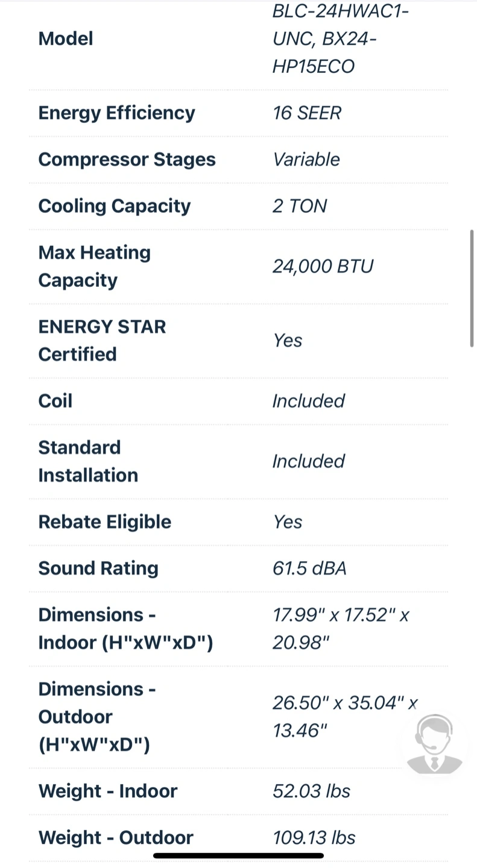Select the Cooling Capacity label
477x868 pixels.
[x=114, y=206]
